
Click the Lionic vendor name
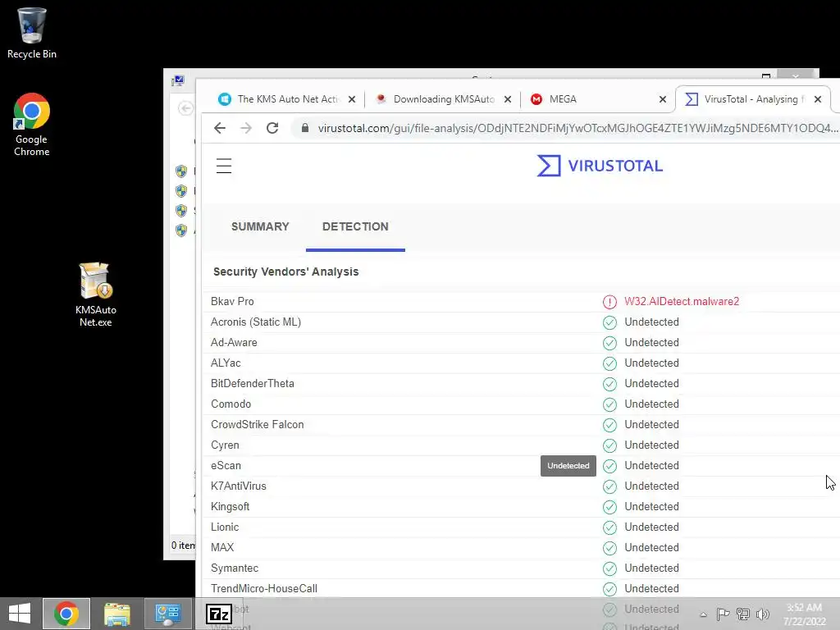pos(225,527)
